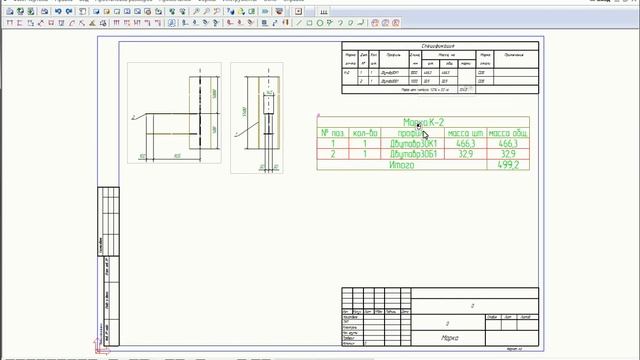Click the last red round icon in second toolbar
This screenshot has height=360, width=640.
(396, 23)
